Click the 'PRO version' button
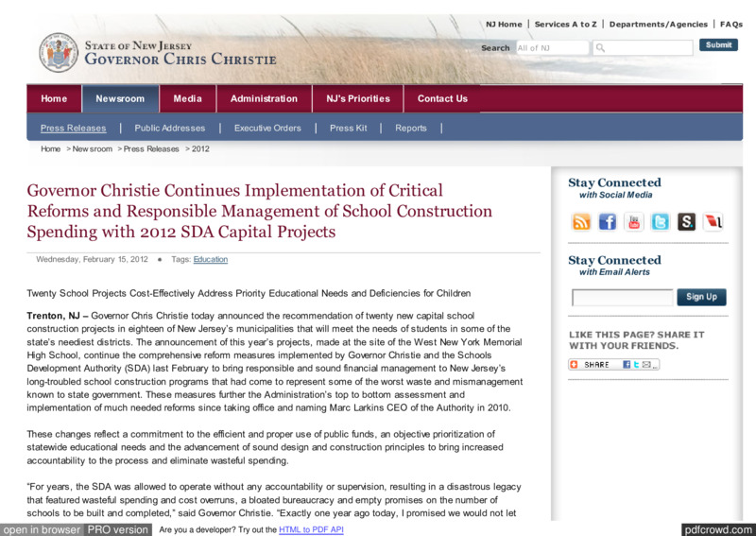The image size is (756, 536). (x=117, y=529)
